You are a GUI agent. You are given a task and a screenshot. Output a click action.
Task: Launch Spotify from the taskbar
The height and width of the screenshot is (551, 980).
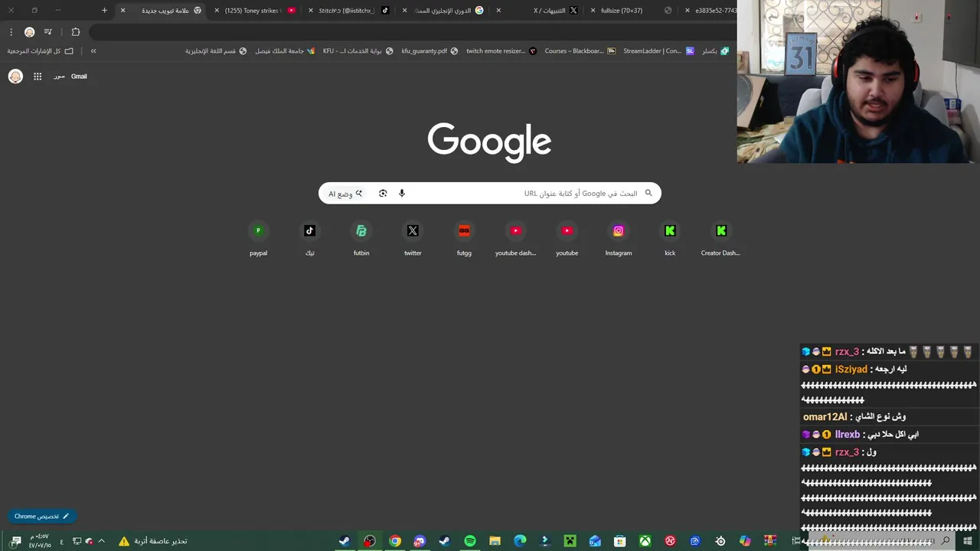click(x=470, y=541)
